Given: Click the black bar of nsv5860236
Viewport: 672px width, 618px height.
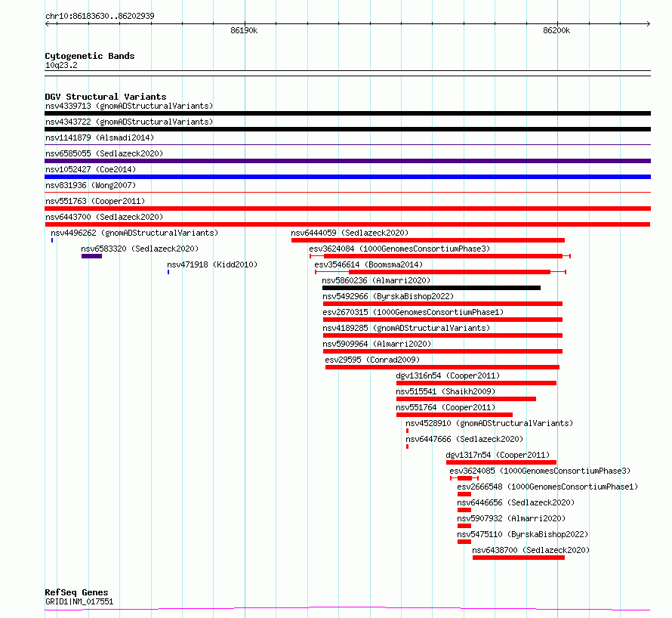Looking at the screenshot, I should click(431, 288).
